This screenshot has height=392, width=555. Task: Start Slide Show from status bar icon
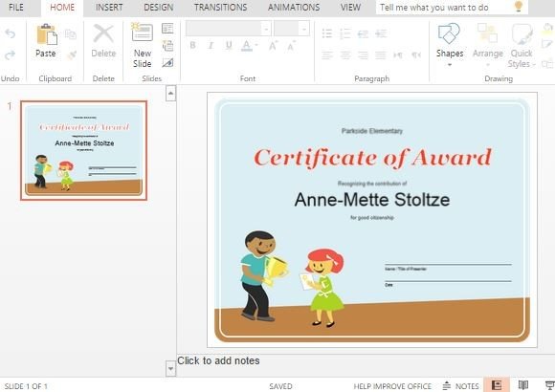coord(549,385)
